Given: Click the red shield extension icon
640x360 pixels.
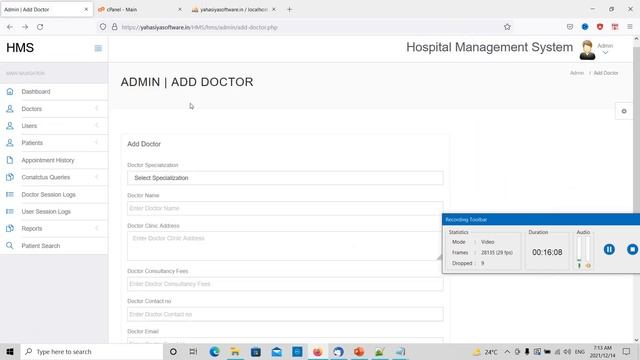Looking at the screenshot, I should (600, 27).
